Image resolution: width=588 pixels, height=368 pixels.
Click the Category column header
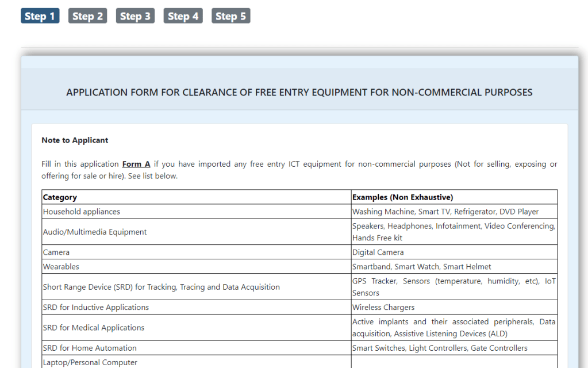(60, 197)
